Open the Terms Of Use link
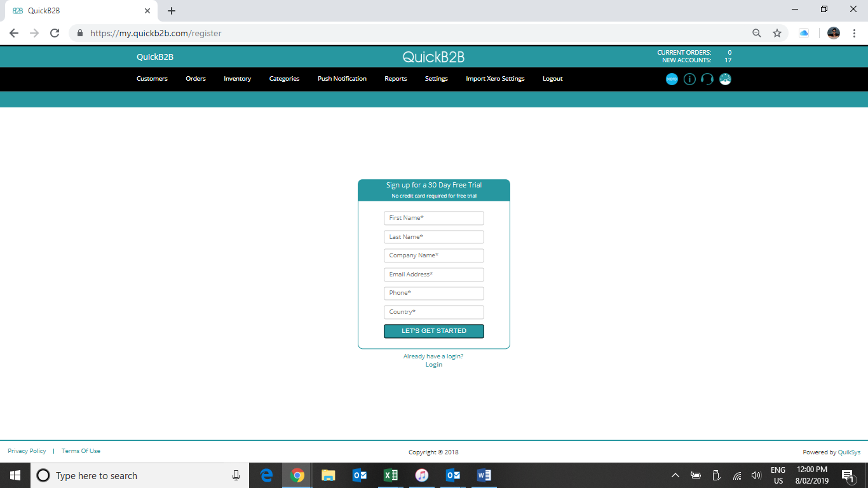 coord(81,451)
